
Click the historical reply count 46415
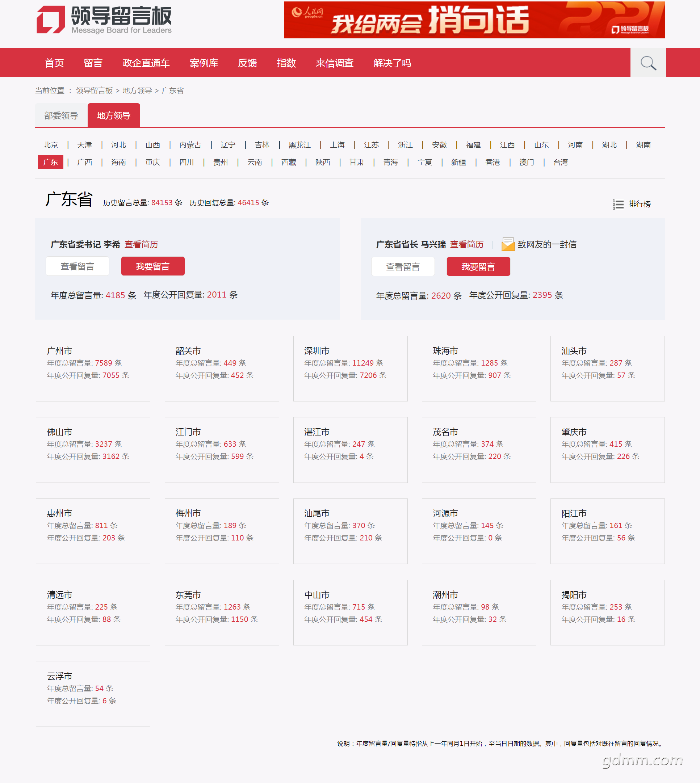pyautogui.click(x=248, y=203)
